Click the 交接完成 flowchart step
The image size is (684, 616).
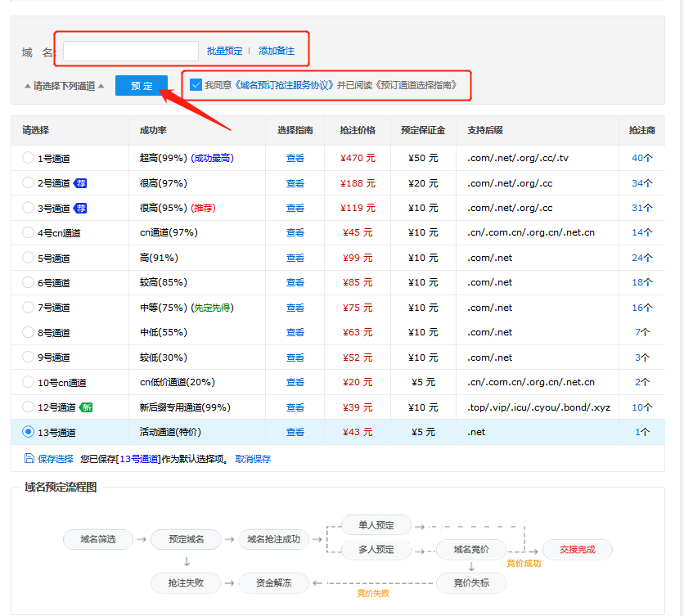pyautogui.click(x=578, y=549)
